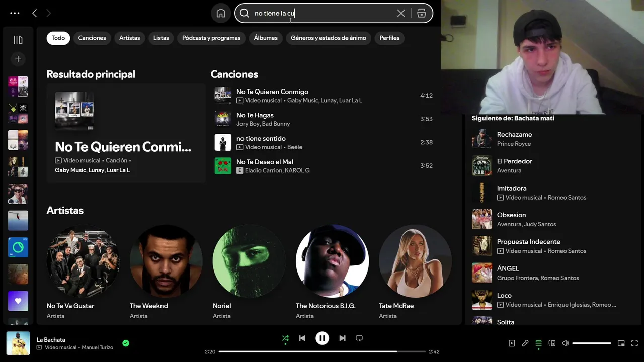Create a new playlist with plus button
The height and width of the screenshot is (362, 644).
click(x=18, y=59)
